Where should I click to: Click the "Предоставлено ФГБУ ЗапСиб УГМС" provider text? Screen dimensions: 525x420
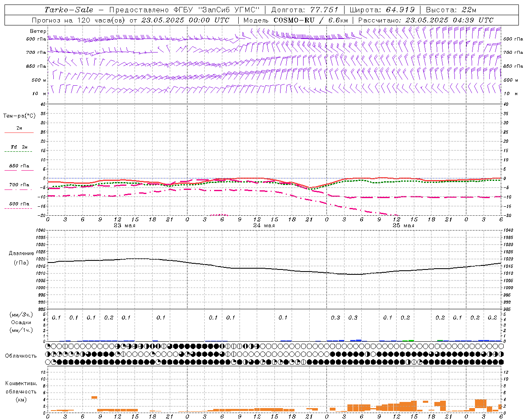pos(185,10)
